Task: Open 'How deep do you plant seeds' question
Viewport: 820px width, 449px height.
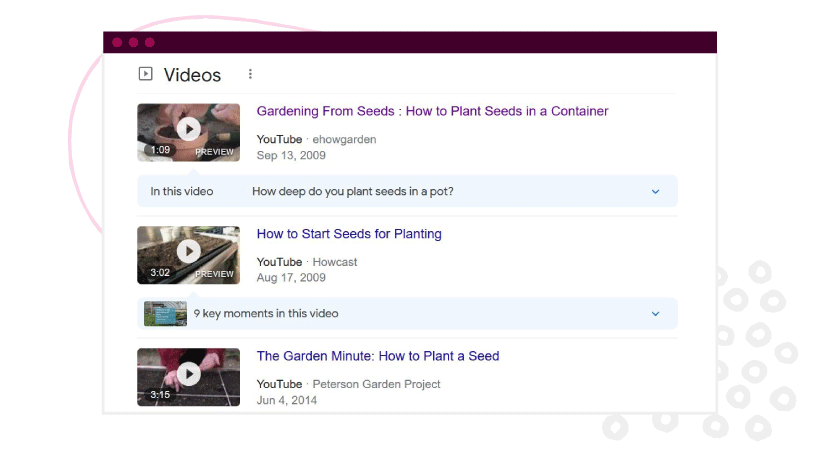Action: pyautogui.click(x=352, y=191)
